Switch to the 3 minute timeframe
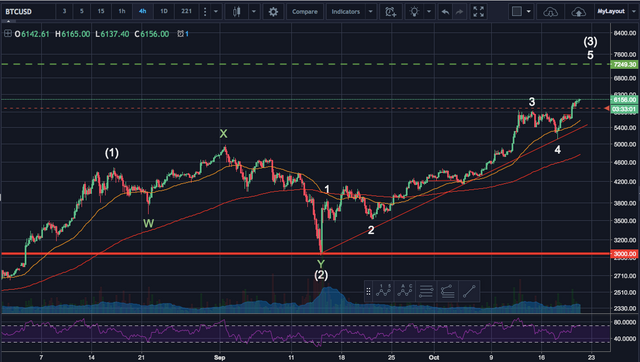640x362 pixels. coord(64,11)
